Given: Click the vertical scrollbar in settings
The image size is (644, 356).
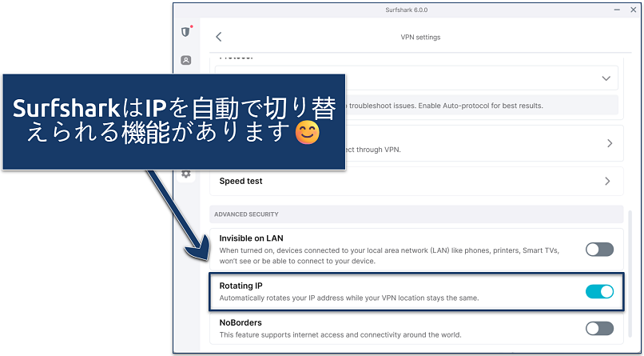Looking at the screenshot, I should (632, 272).
